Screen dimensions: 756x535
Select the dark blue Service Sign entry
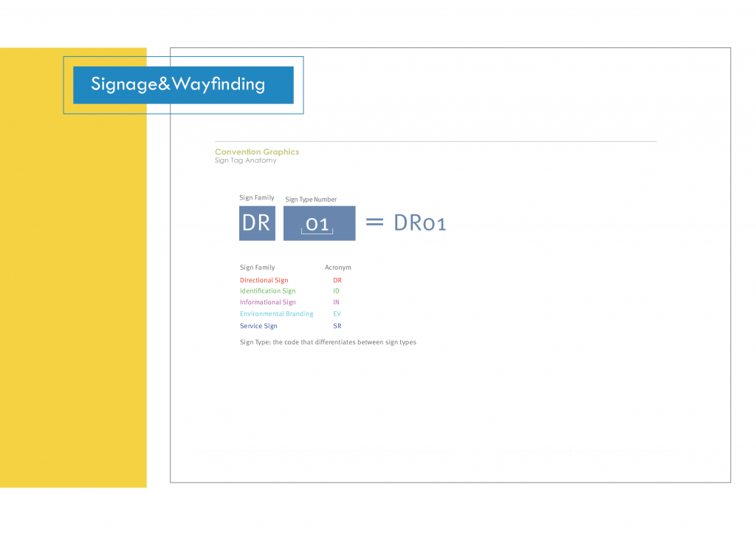tap(258, 326)
